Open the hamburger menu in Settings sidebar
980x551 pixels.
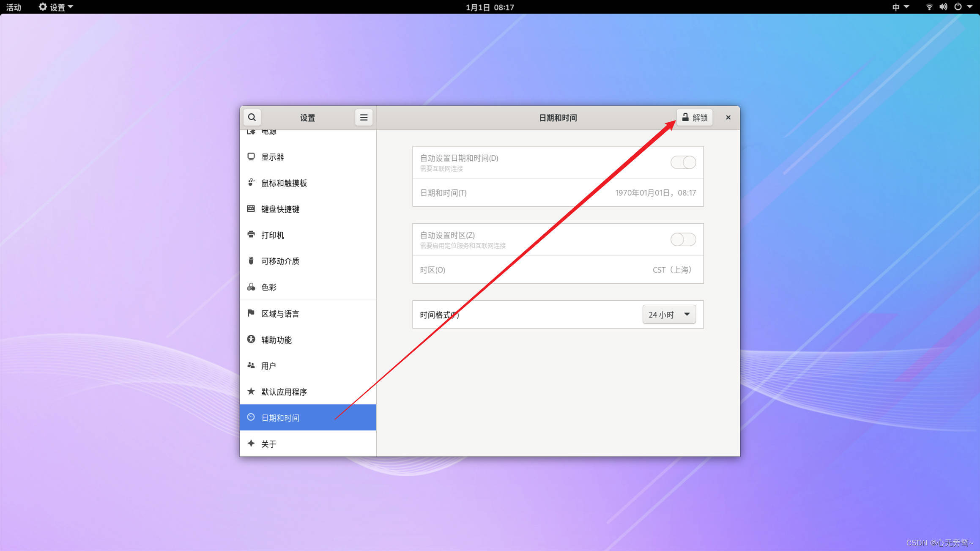coord(364,118)
